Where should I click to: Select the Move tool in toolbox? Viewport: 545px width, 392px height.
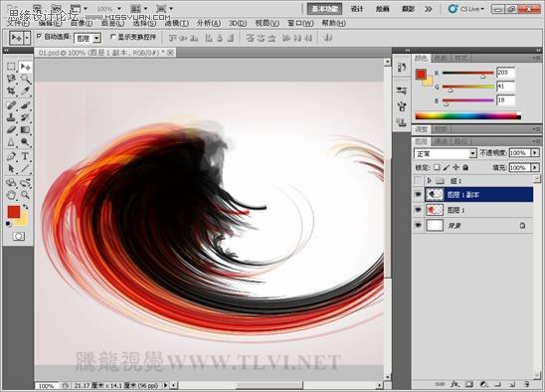point(25,66)
